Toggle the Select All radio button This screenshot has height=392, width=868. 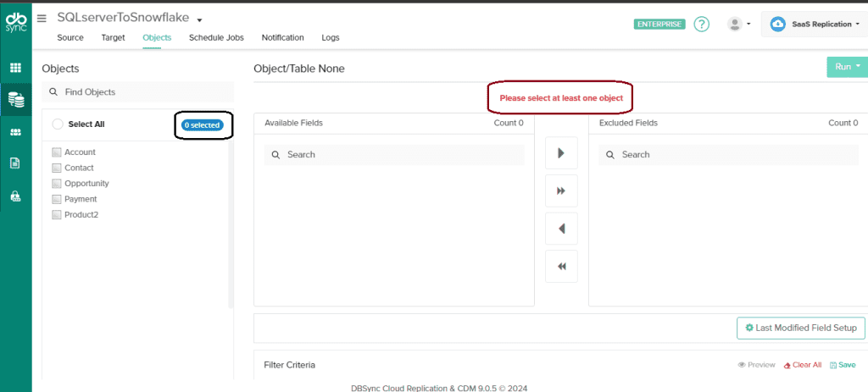58,124
